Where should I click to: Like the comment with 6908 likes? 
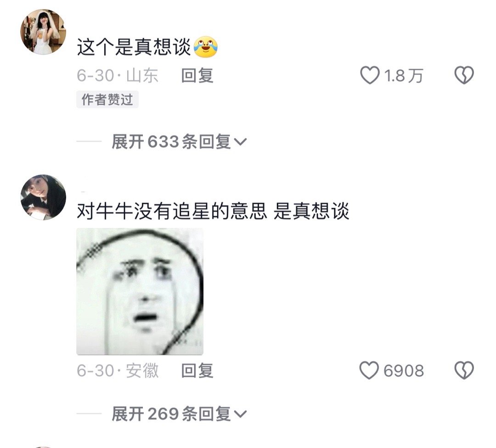pyautogui.click(x=369, y=370)
